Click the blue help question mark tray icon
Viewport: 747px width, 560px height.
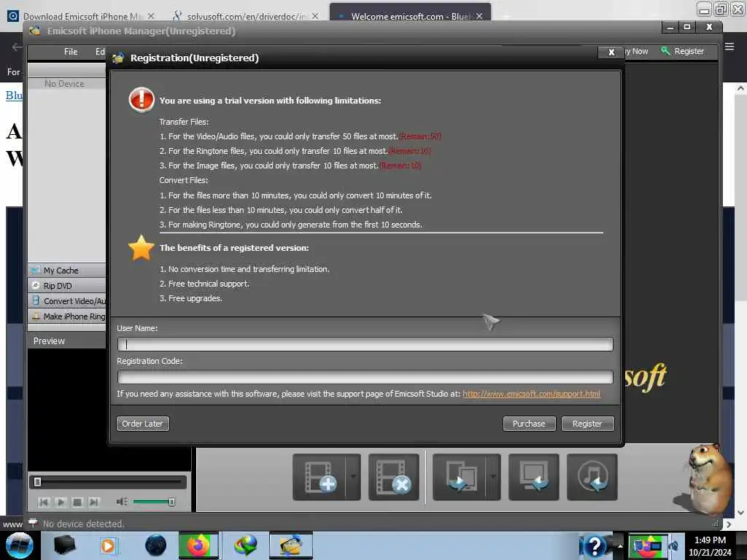(x=595, y=545)
